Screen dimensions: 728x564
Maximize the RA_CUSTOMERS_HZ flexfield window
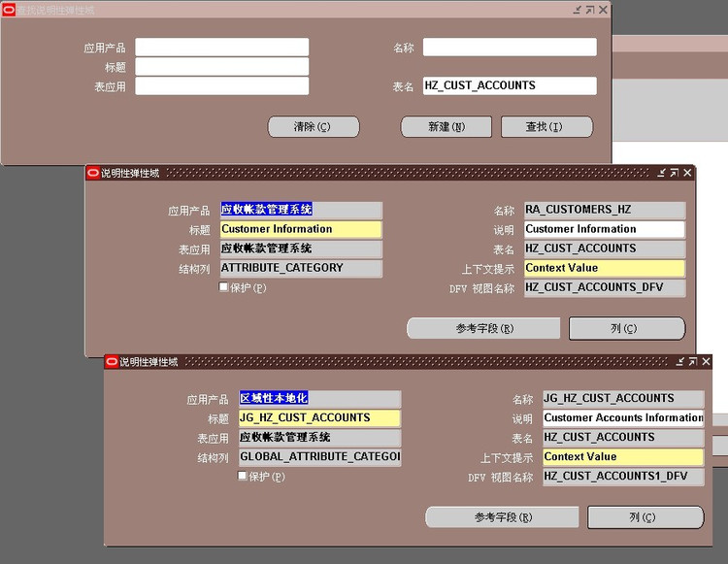(675, 173)
